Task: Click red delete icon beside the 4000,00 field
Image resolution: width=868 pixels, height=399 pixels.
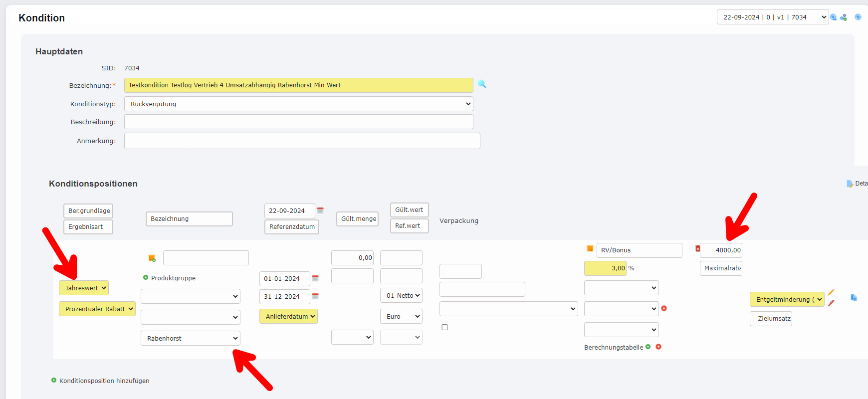Action: (x=697, y=248)
